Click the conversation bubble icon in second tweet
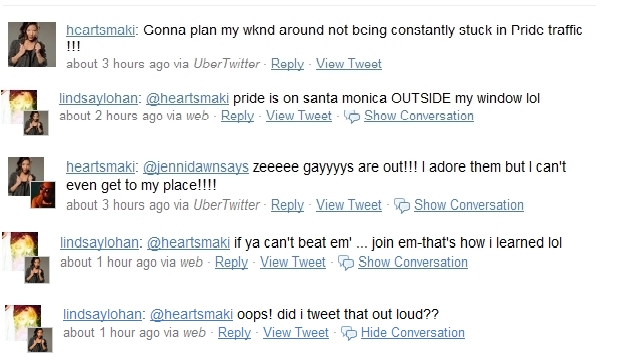Viewport: 621px width, 360px height. [352, 116]
